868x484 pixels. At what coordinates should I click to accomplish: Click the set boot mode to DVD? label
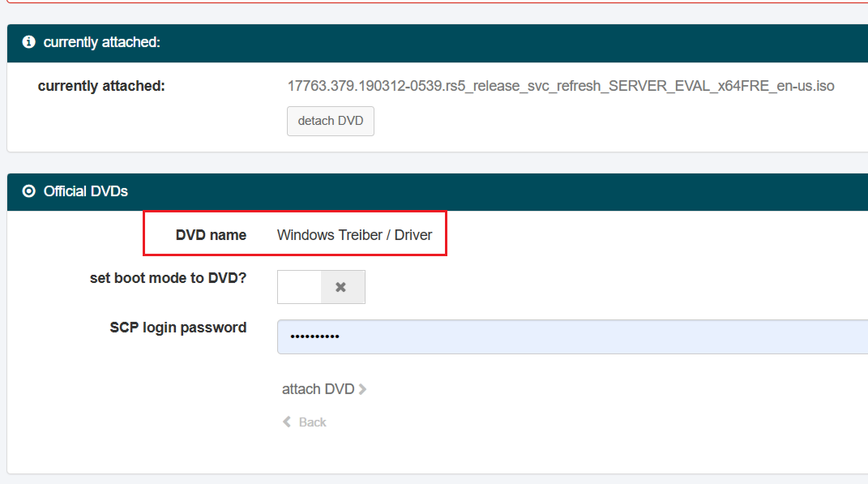(x=169, y=278)
